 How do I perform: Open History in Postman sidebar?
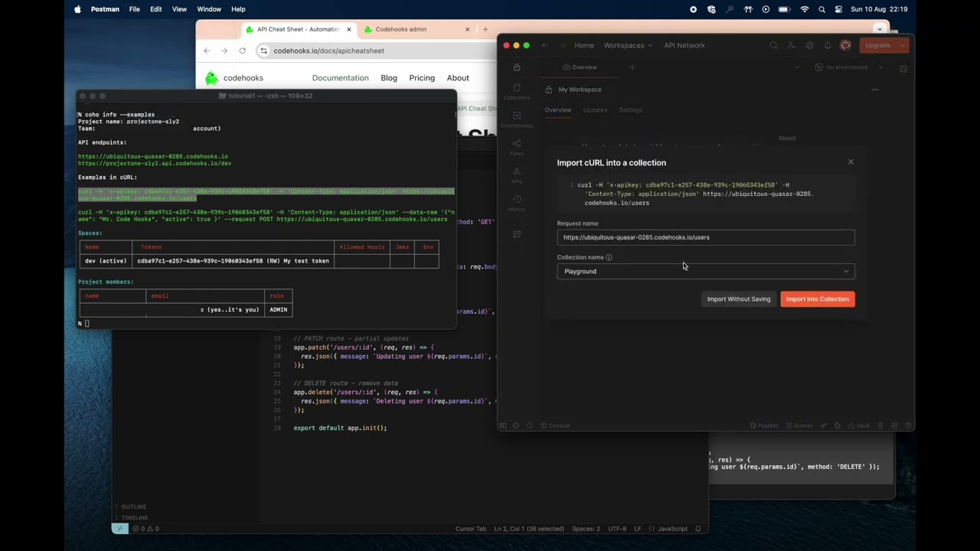pos(517,203)
